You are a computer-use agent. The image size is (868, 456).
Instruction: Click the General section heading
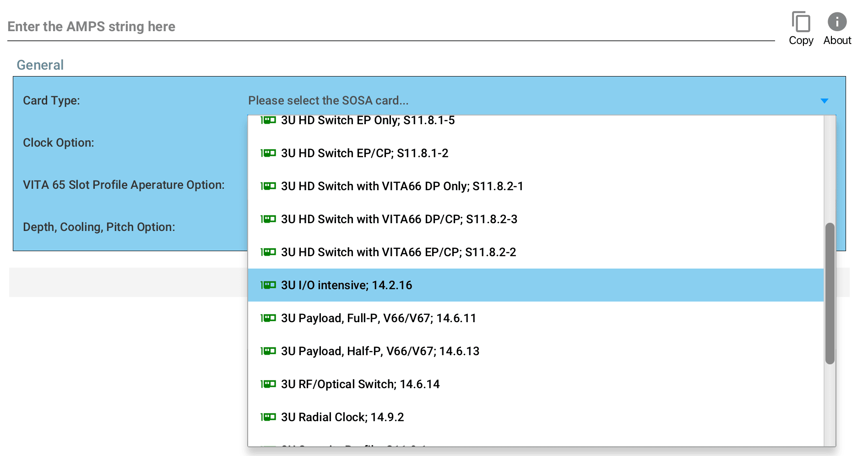point(40,65)
